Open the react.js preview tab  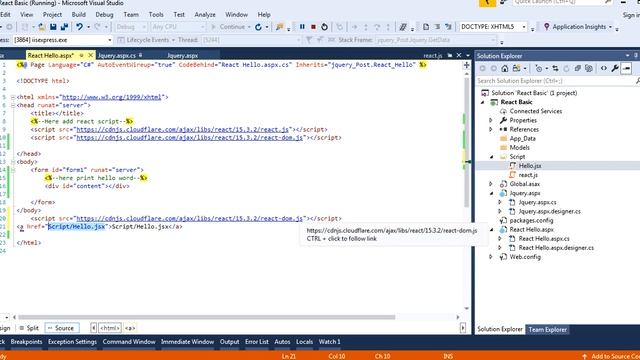tap(433, 55)
